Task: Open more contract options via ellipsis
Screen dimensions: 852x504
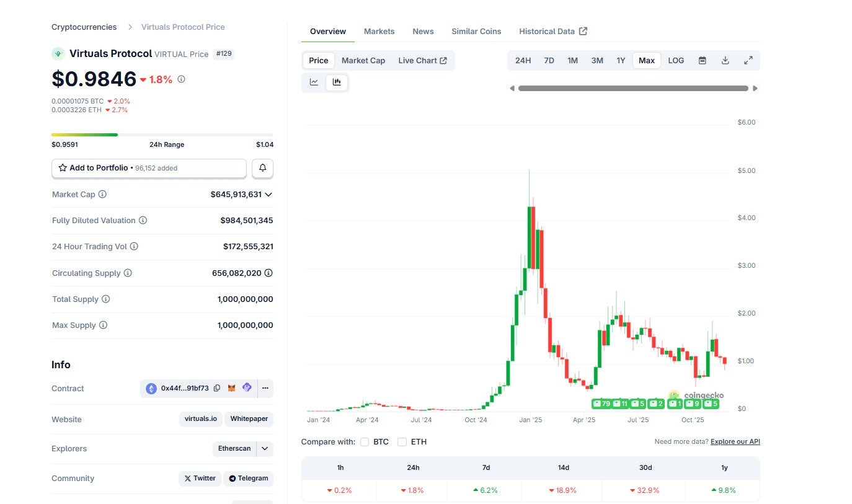Action: pyautogui.click(x=265, y=387)
